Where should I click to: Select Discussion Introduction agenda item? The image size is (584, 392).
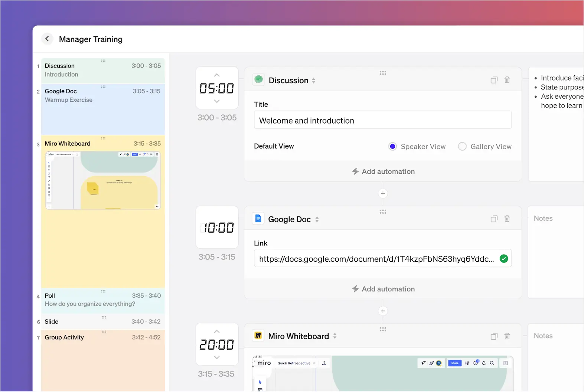[103, 70]
